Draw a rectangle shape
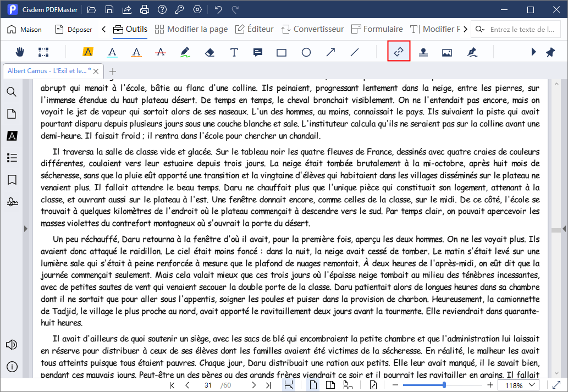 pos(282,53)
